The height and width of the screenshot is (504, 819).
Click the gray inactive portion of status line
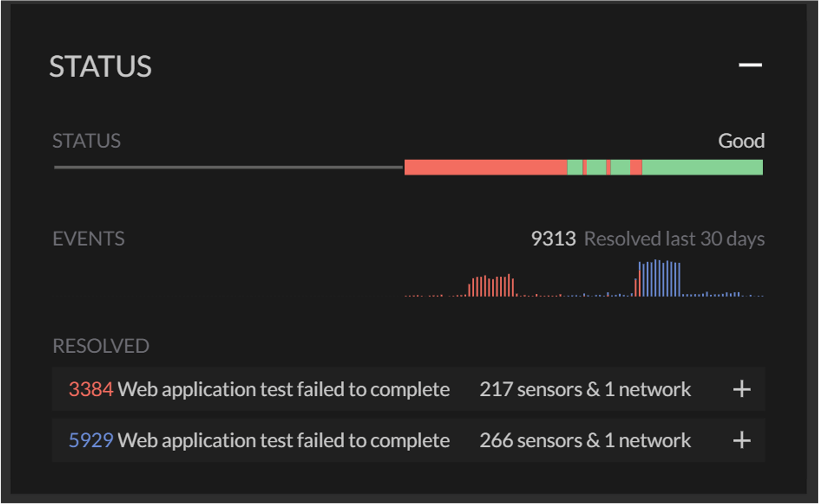(x=229, y=167)
